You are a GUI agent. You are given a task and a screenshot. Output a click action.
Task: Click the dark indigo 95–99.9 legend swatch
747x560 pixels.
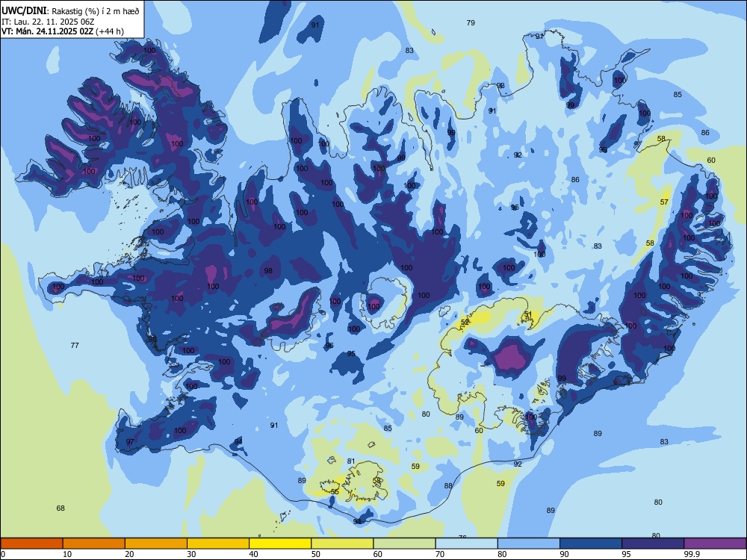pyautogui.click(x=653, y=544)
